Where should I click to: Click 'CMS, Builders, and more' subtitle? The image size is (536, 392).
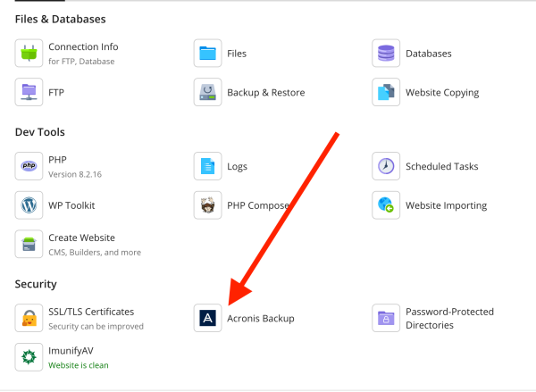coord(95,252)
